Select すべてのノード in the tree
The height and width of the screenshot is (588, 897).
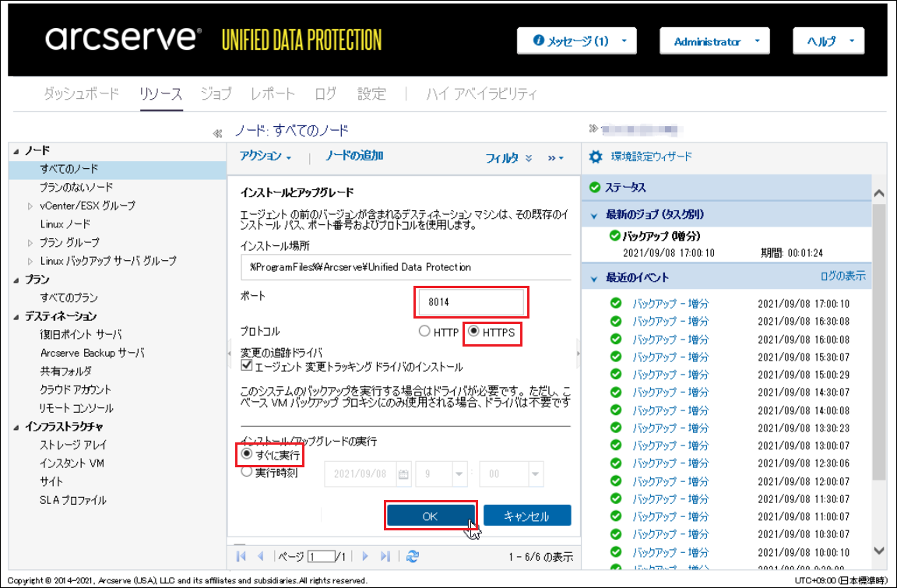[69, 169]
